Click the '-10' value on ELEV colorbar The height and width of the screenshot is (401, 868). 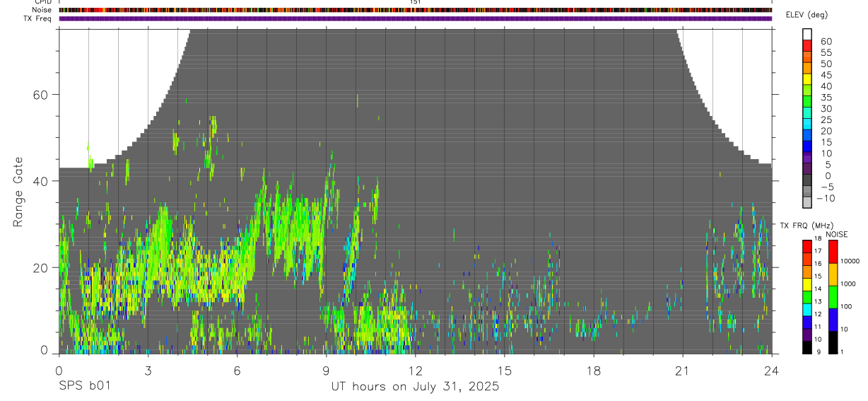point(825,198)
